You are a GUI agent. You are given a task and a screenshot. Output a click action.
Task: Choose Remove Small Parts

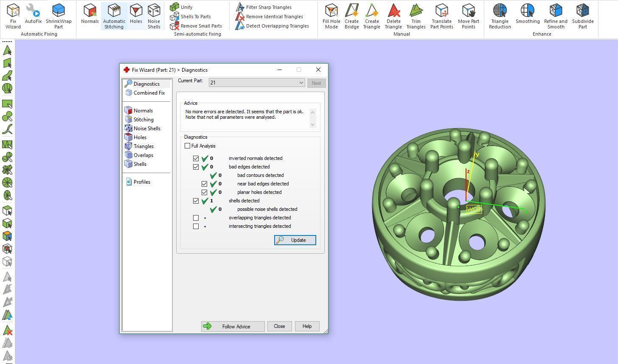tap(196, 26)
